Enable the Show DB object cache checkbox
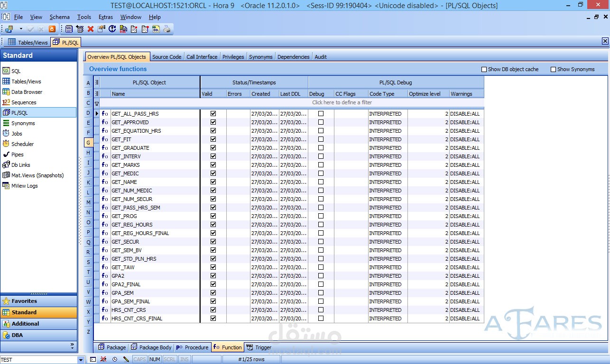The image size is (610, 364). tap(484, 70)
